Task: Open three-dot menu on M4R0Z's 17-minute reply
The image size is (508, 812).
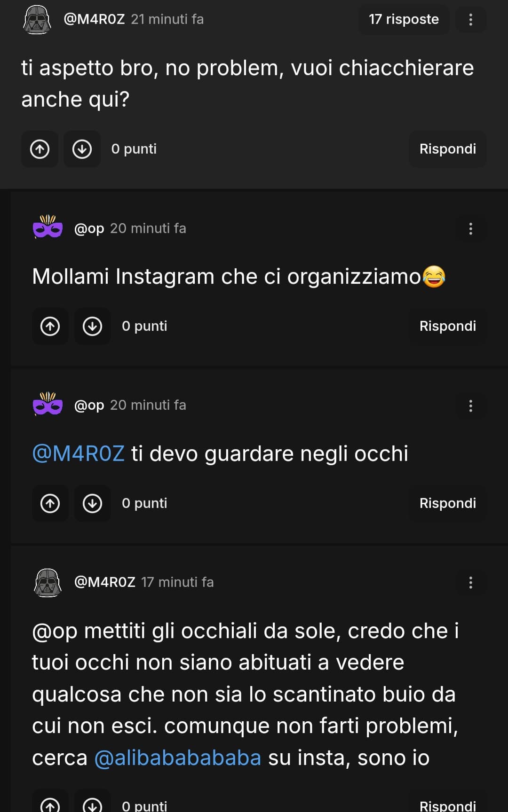Action: [x=470, y=583]
